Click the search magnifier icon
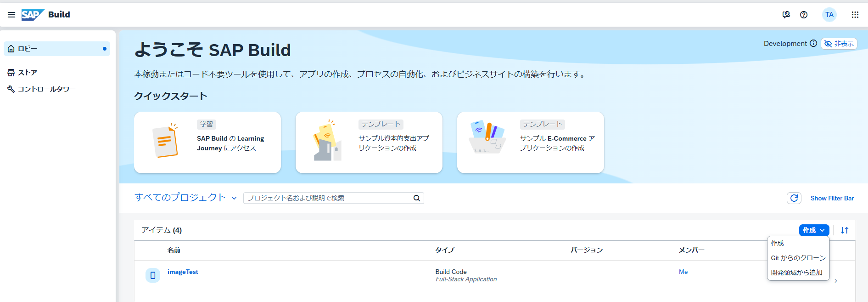Viewport: 868px width, 302px height. click(x=417, y=198)
